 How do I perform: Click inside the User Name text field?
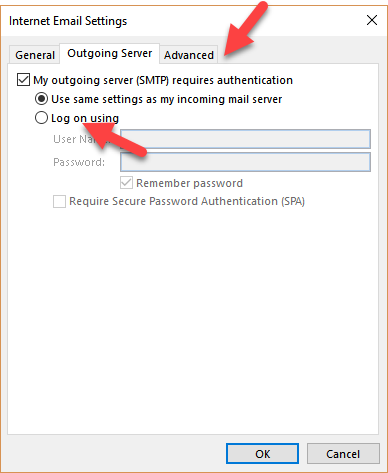tap(245, 139)
